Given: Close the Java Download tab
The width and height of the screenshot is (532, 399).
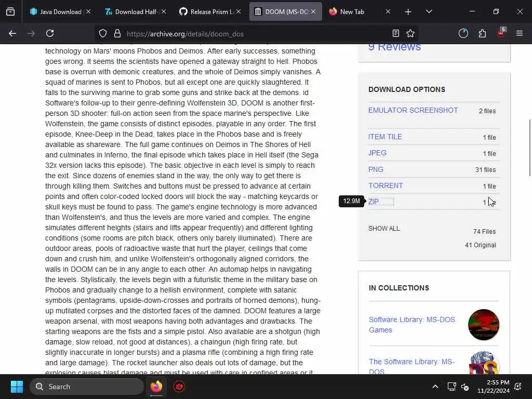Looking at the screenshot, I should point(88,11).
